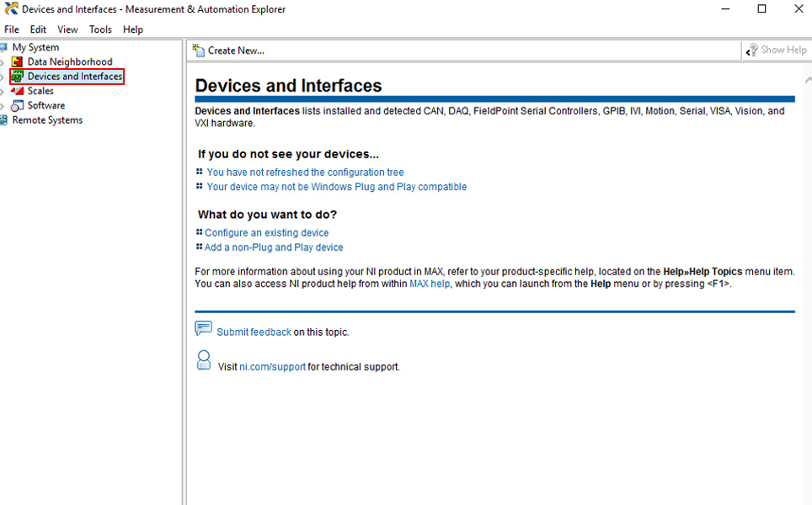Open the File menu
812x505 pixels.
tap(12, 29)
